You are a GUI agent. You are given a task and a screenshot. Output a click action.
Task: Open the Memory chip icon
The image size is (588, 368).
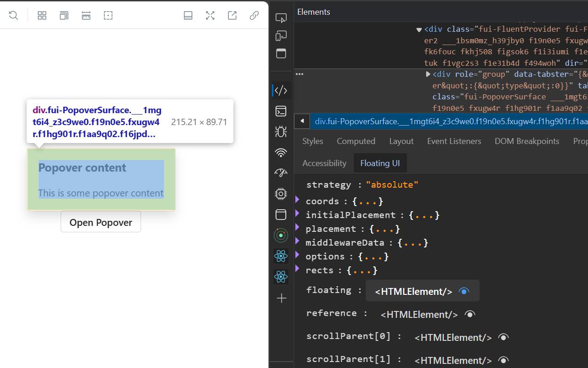pyautogui.click(x=281, y=194)
